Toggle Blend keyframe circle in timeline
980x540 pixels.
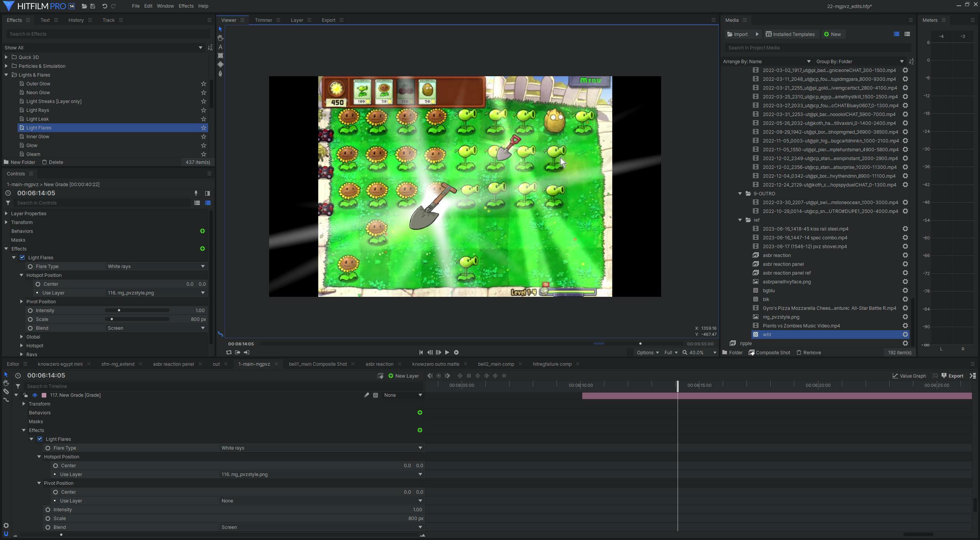(x=48, y=527)
